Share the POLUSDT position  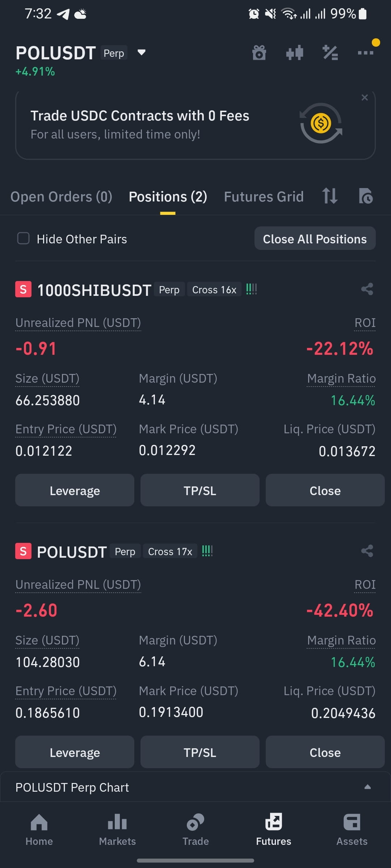(x=367, y=551)
